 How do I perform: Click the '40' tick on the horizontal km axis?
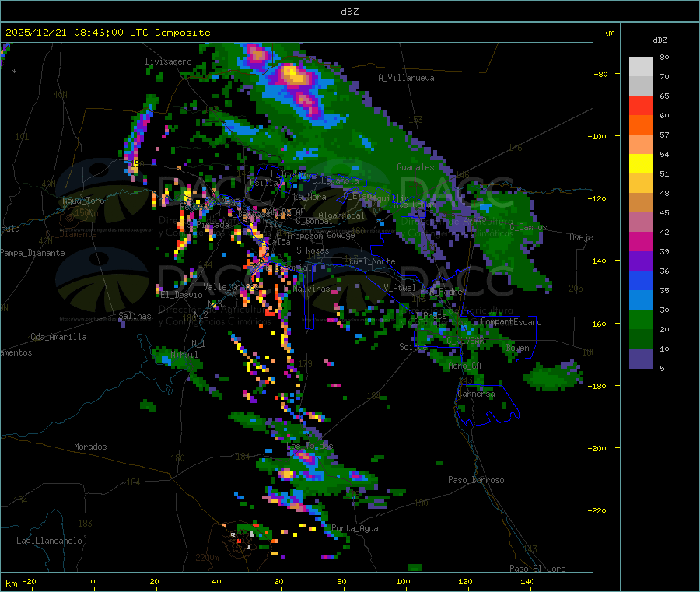click(216, 581)
